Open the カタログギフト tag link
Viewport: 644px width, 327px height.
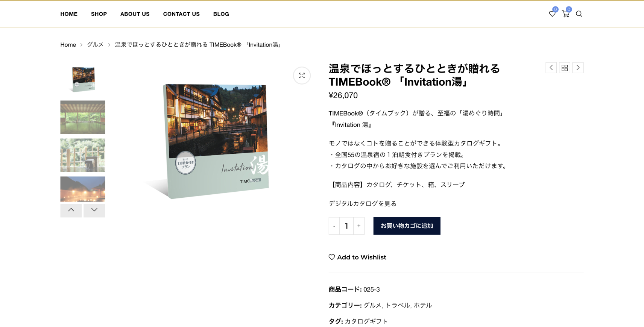tap(366, 321)
